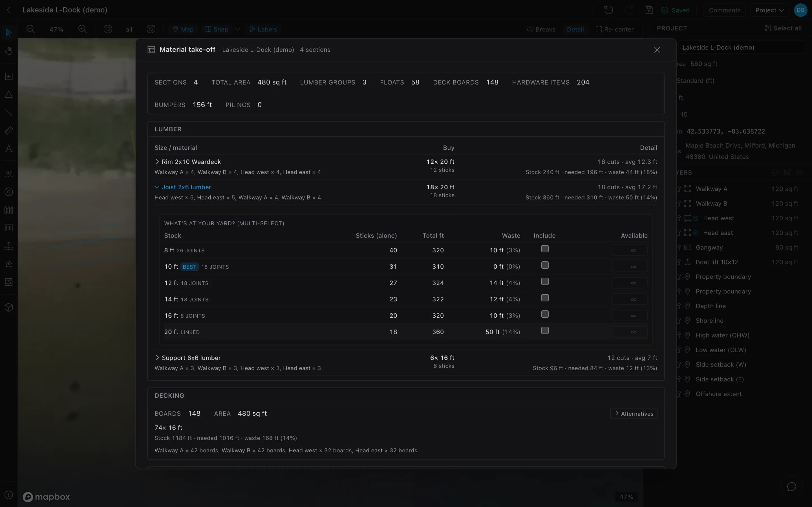Collapse the Joist 2x6 lumber row
Viewport: 812px width, 507px height.
(x=157, y=187)
